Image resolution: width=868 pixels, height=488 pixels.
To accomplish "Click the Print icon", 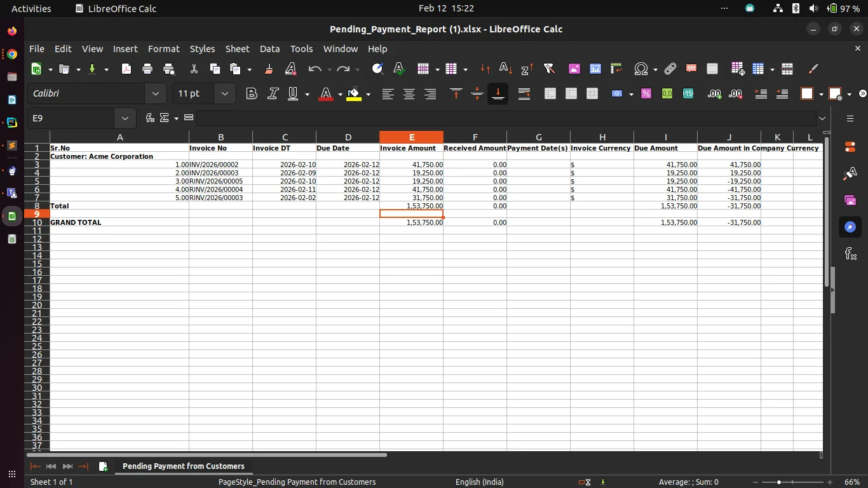I will 147,69.
